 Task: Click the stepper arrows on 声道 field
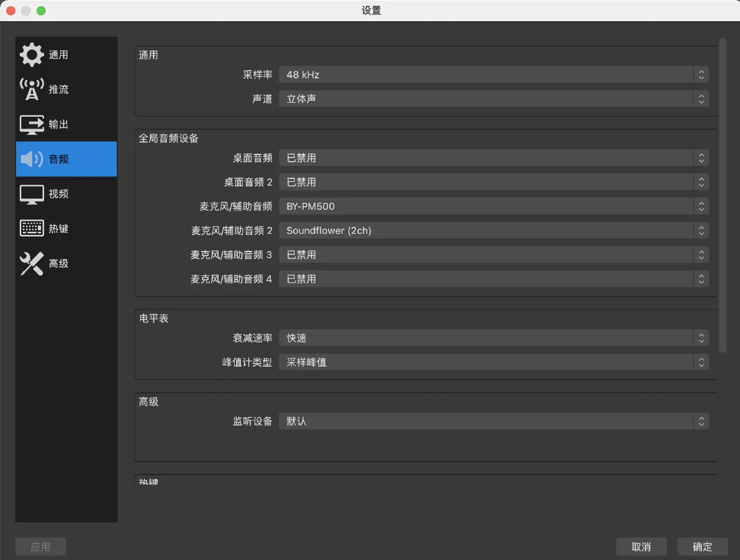tap(701, 99)
